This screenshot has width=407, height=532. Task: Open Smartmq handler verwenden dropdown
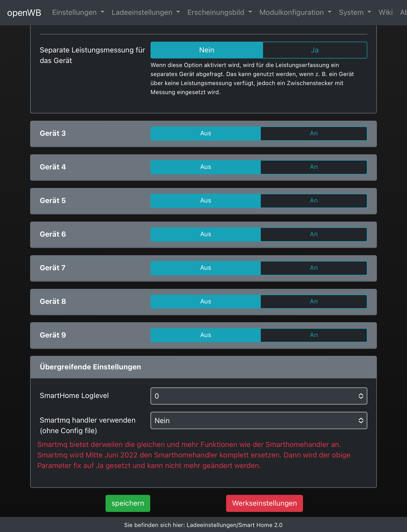tap(259, 421)
